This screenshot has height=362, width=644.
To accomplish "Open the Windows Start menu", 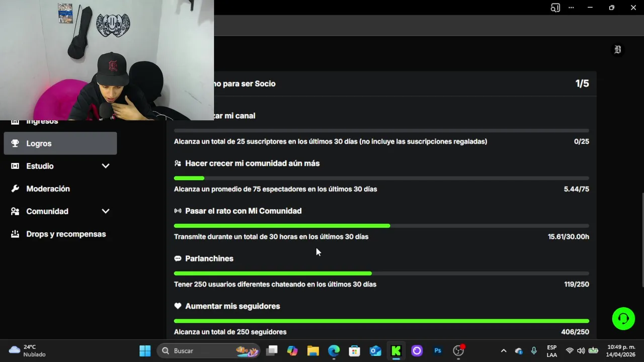I will (x=145, y=350).
